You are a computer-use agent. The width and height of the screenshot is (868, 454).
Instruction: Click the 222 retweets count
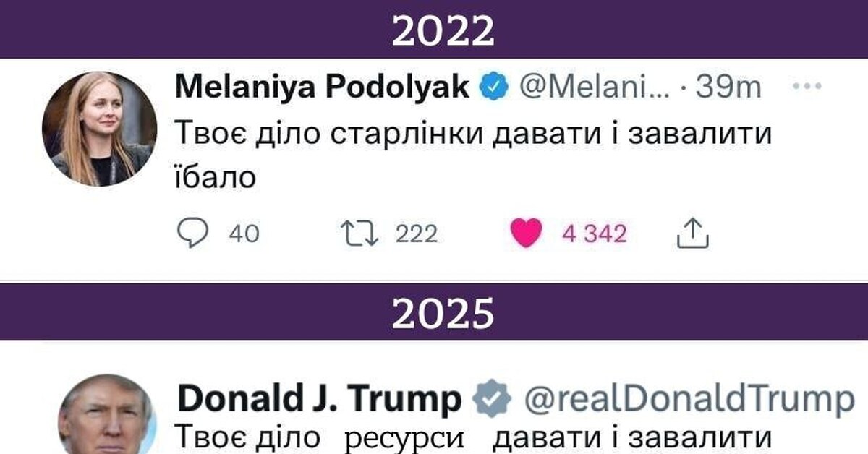[x=417, y=234]
